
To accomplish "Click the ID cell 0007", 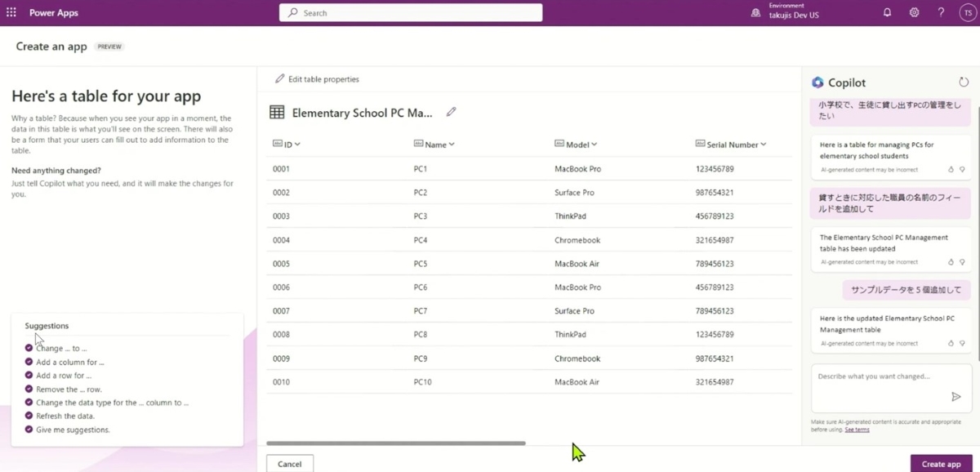I will [x=281, y=311].
